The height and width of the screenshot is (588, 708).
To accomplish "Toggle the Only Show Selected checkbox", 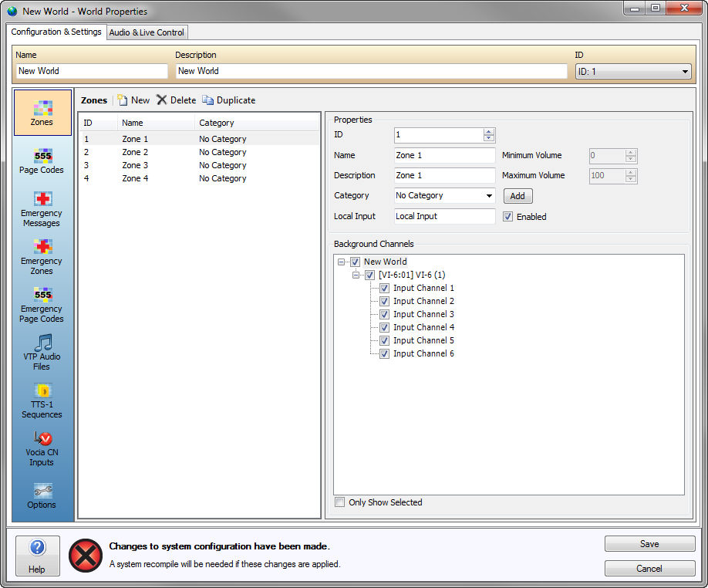I will (340, 502).
